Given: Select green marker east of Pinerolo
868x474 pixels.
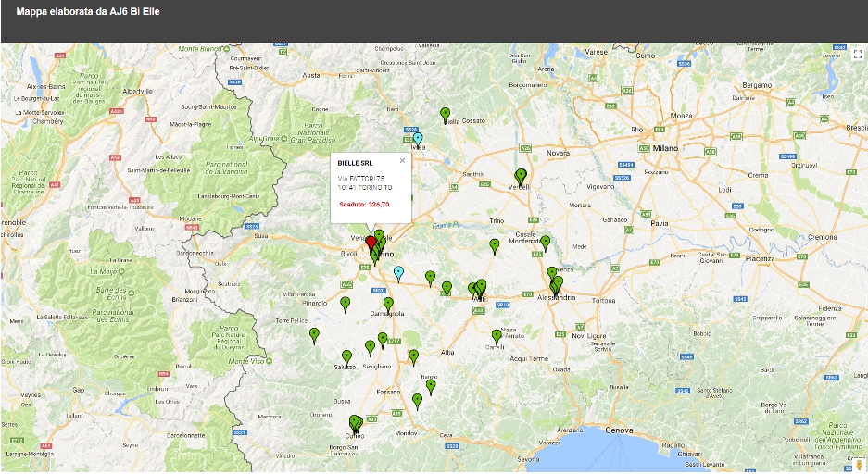Looking at the screenshot, I should tap(345, 305).
